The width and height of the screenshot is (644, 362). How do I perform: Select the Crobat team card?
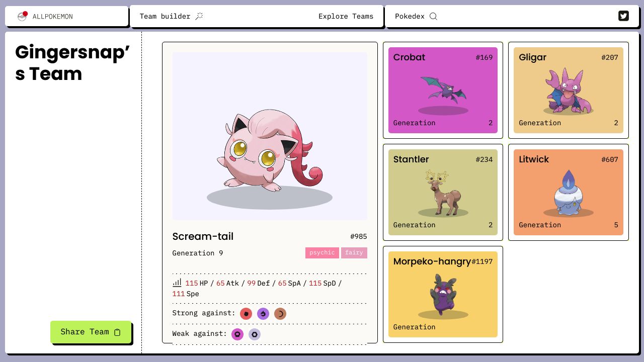443,90
